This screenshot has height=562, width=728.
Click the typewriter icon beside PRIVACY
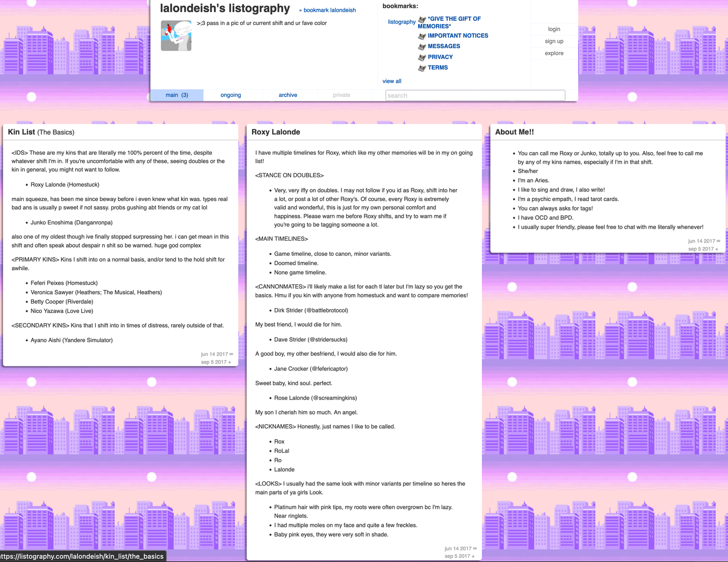(x=422, y=57)
